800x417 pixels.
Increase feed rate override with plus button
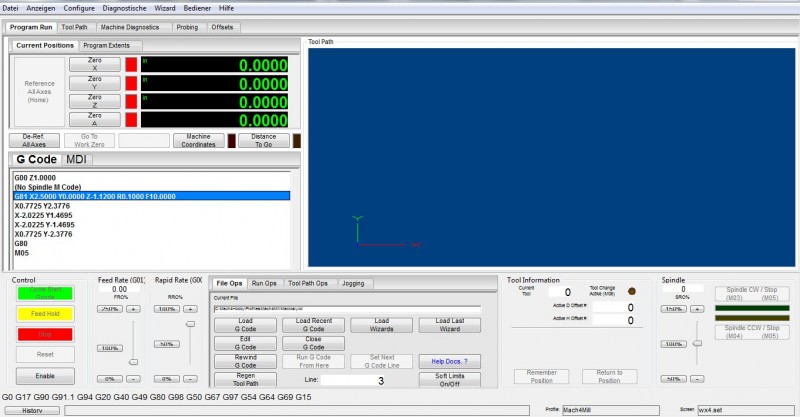(133, 309)
